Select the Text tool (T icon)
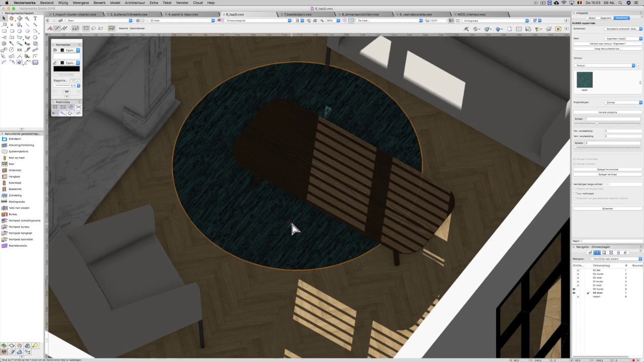Viewport: 644px width, 362px height. (35, 18)
